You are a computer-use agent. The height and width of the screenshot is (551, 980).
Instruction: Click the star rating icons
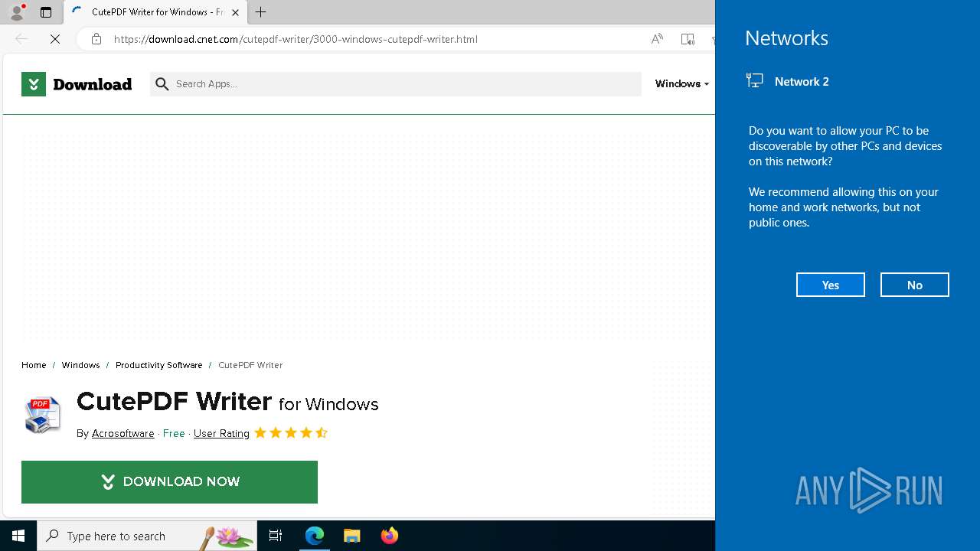(x=291, y=433)
